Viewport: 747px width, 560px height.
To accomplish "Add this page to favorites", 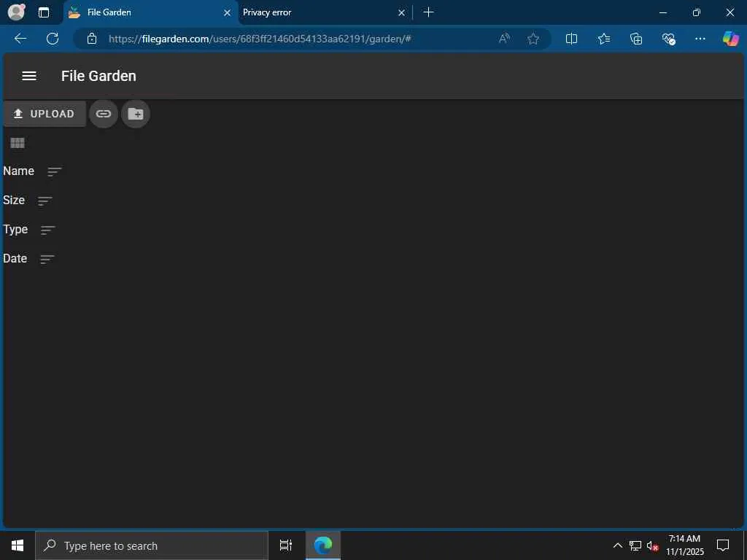I will coord(533,39).
